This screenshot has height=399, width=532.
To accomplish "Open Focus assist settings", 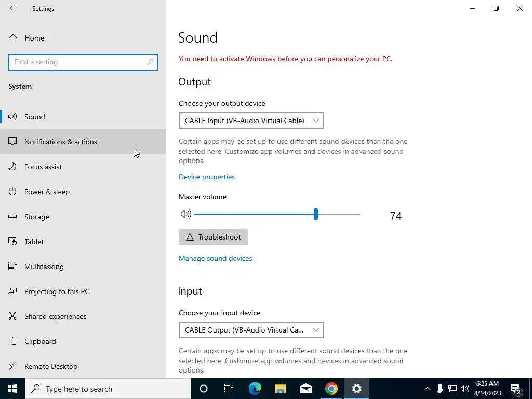I will 83,167.
